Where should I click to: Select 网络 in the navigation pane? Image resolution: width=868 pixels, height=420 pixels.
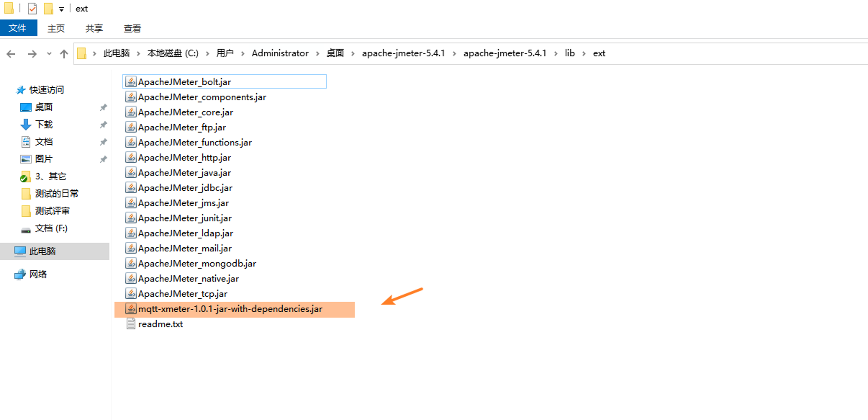coord(30,274)
